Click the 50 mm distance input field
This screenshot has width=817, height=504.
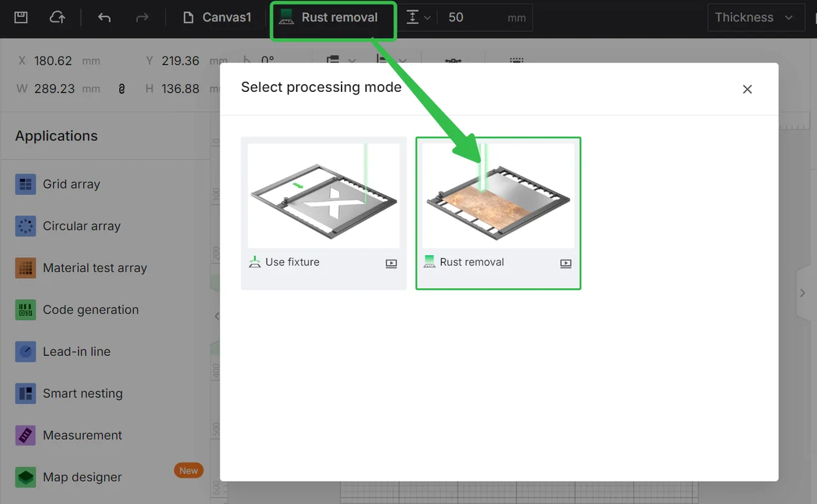(486, 18)
